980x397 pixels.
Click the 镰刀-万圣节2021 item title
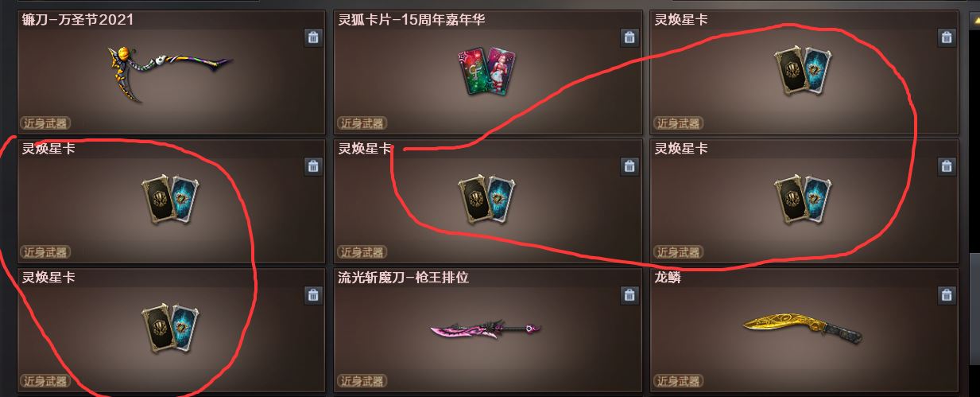(x=78, y=20)
